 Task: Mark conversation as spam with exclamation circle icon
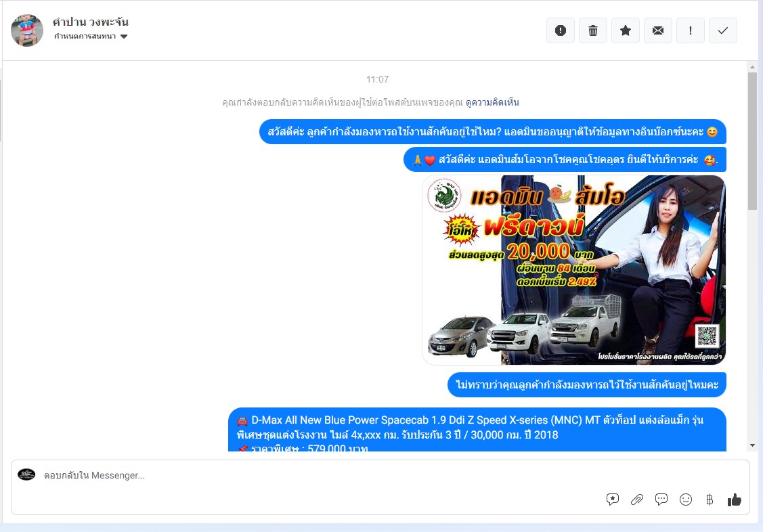[560, 30]
